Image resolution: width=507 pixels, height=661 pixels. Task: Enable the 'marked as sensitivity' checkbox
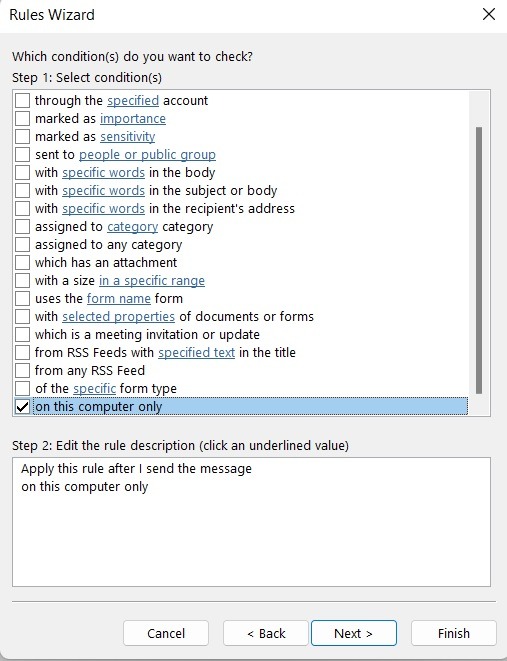(22, 137)
